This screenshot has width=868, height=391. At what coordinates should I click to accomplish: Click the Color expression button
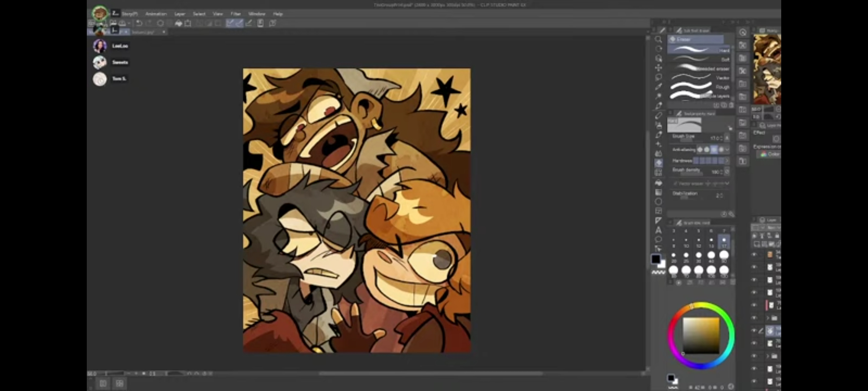coord(769,154)
